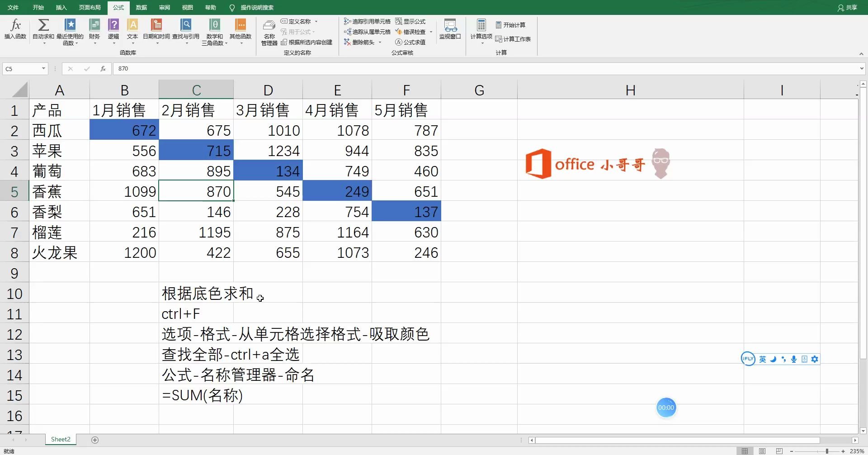Open the Name Box dropdown
The height and width of the screenshot is (455, 868).
(43, 68)
